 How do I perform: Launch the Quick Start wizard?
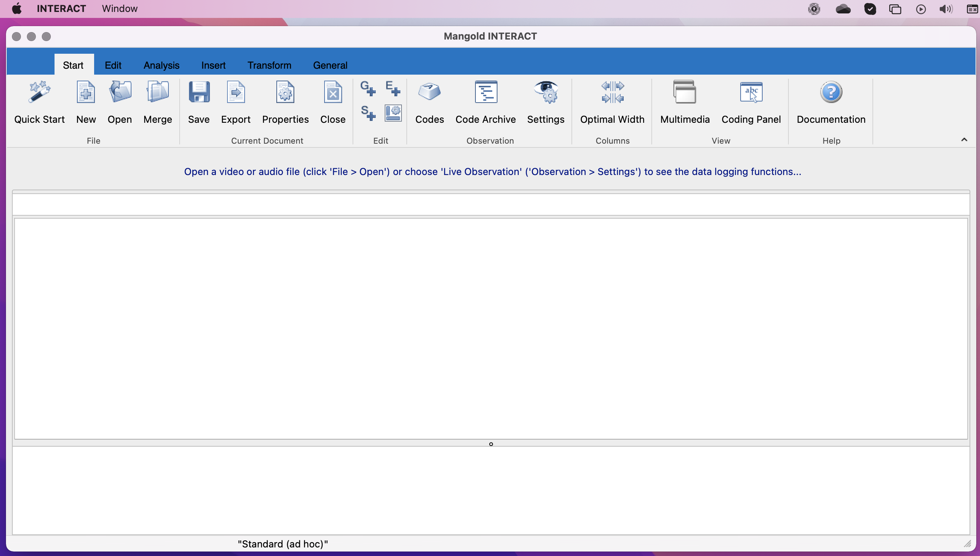pos(39,102)
